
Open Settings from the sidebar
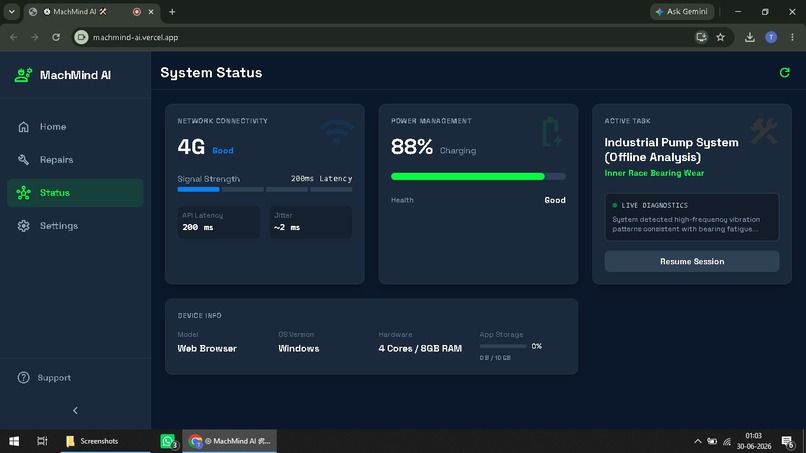point(75,226)
